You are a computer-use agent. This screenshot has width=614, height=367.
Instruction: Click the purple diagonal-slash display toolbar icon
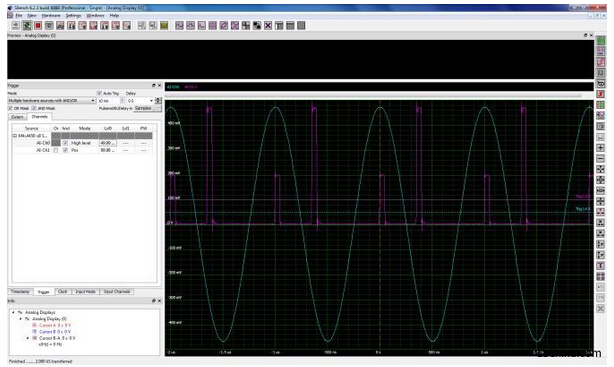[224, 25]
